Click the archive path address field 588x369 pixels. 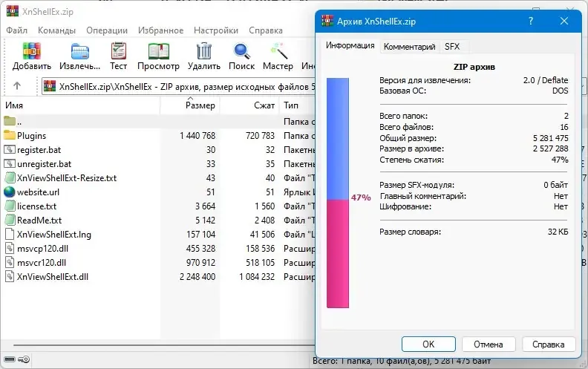tap(178, 86)
